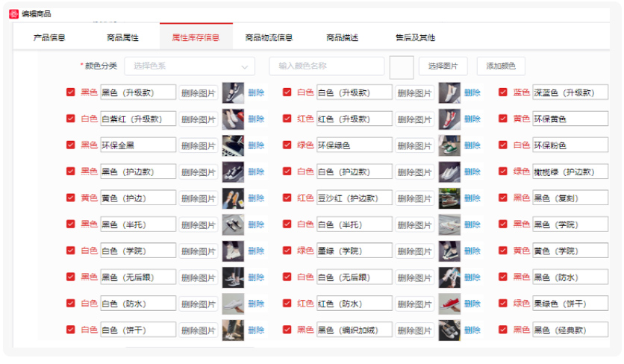Click the 环保粉色 name field
Viewport: 624px width, 364px height.
570,145
